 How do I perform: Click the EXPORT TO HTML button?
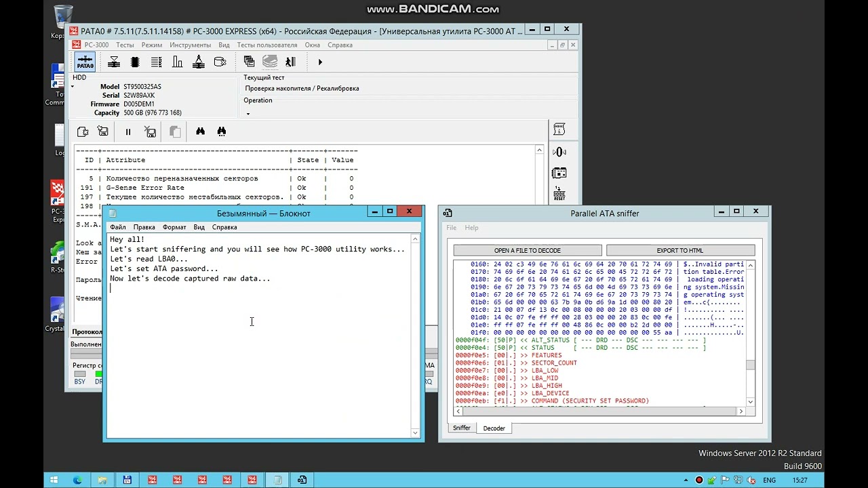pyautogui.click(x=680, y=251)
